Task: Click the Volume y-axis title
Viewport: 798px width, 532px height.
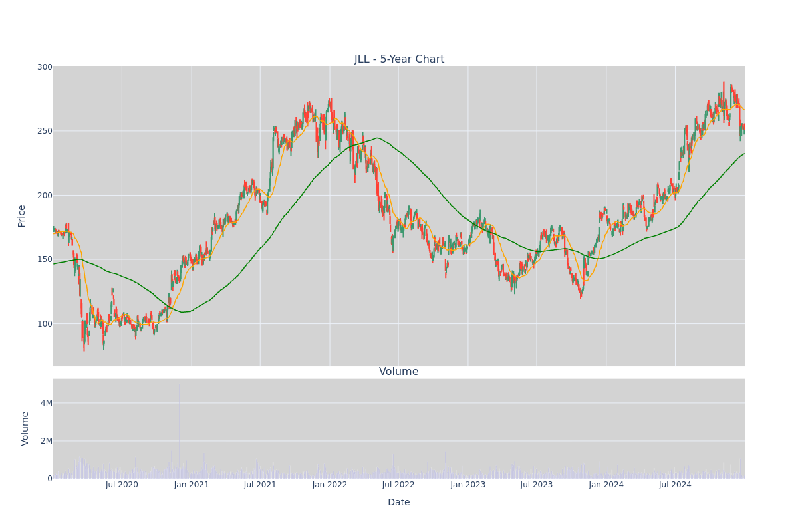Action: (x=25, y=428)
